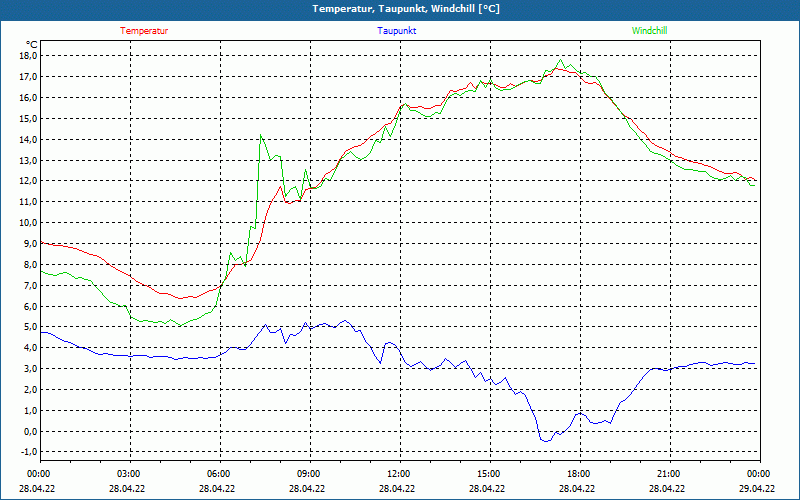
Task: Click the green Windchill legend label
Action: click(x=649, y=31)
